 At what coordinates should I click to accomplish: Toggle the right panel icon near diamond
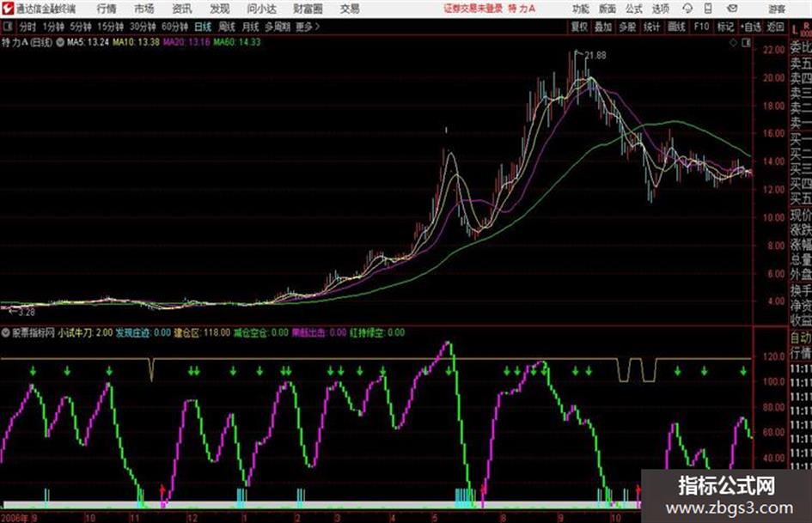click(746, 43)
